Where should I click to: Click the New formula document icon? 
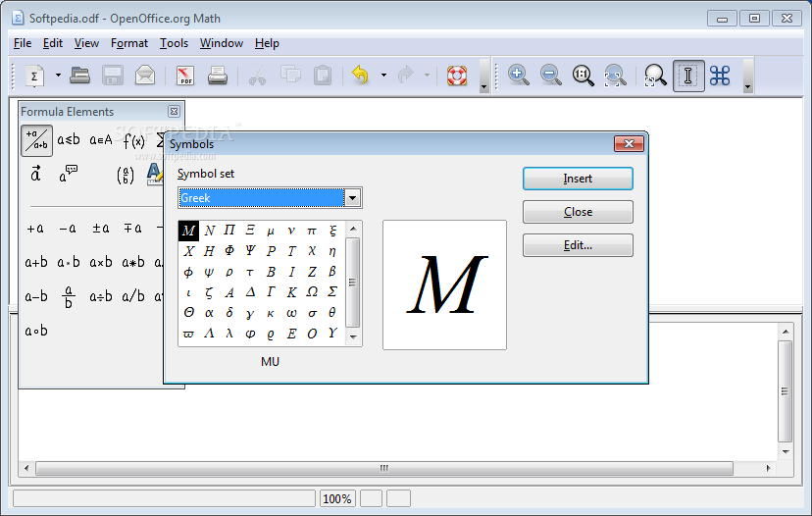point(34,77)
